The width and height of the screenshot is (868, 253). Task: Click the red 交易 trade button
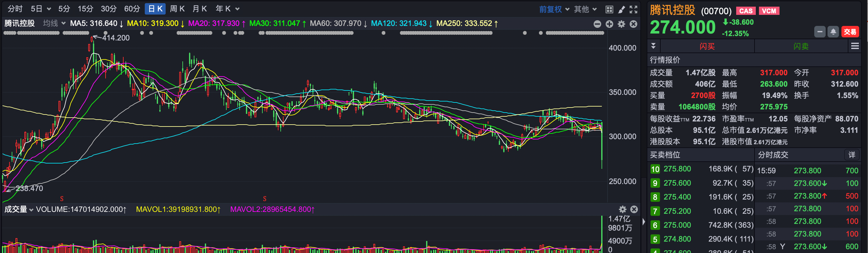[850, 32]
